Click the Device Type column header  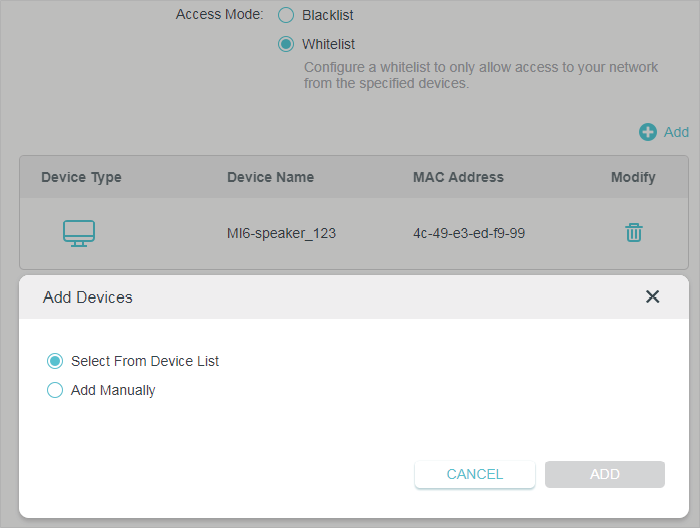click(x=81, y=177)
